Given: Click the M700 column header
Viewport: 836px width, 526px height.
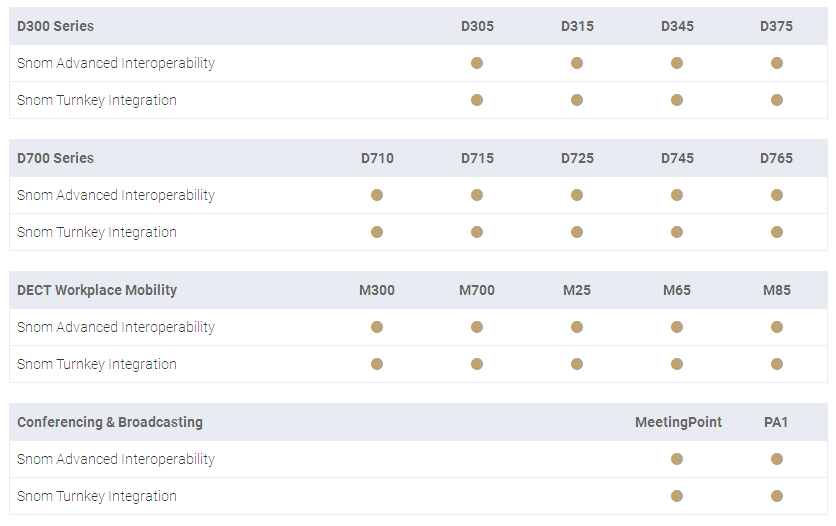Looking at the screenshot, I should pos(477,290).
